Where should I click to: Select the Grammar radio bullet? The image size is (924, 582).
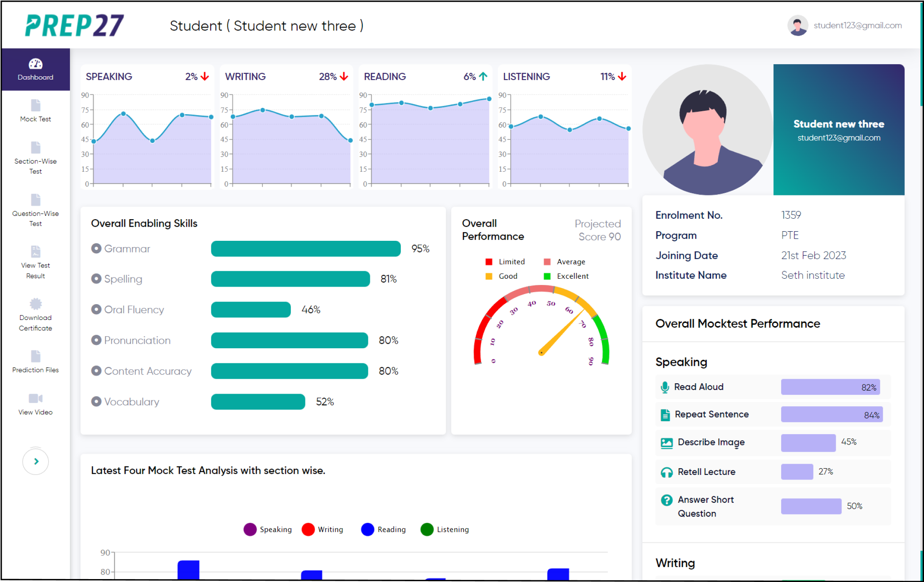click(96, 248)
